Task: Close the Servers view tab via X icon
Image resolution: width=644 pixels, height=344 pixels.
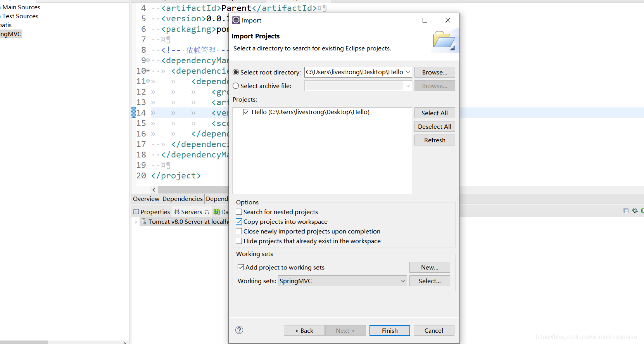Action: (207, 212)
